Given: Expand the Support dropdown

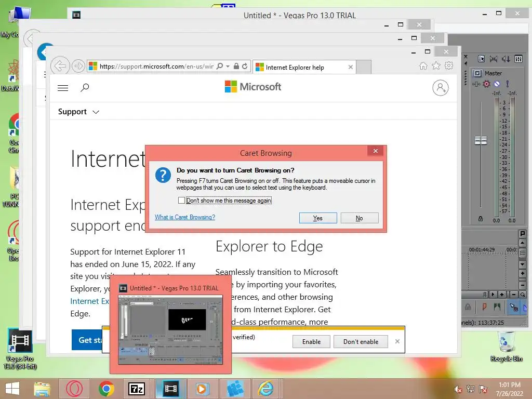Looking at the screenshot, I should 78,112.
